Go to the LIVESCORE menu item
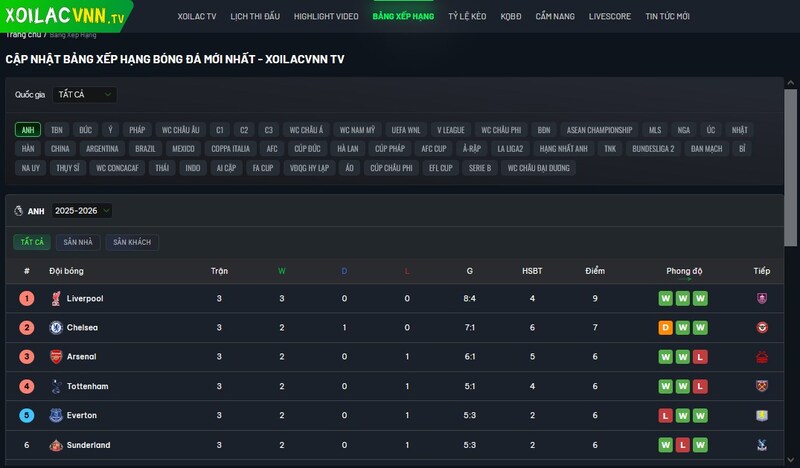Viewport: 800px width, 468px height. (x=609, y=17)
